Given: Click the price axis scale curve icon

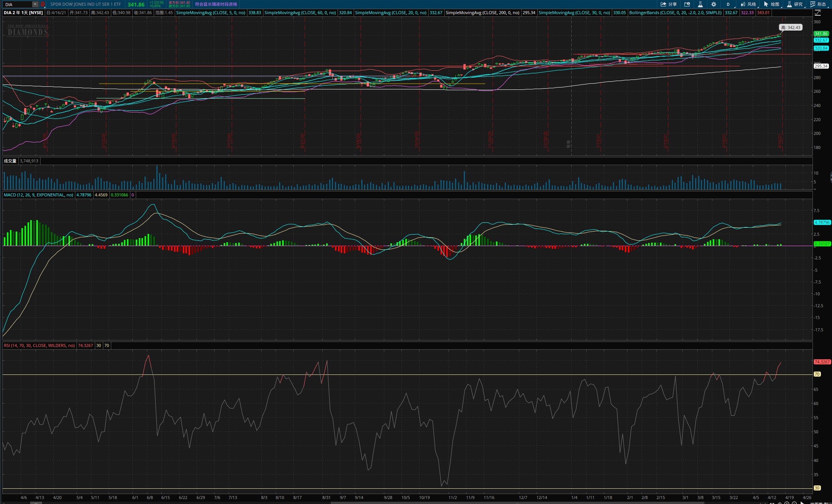Looking at the screenshot, I should (x=817, y=13).
